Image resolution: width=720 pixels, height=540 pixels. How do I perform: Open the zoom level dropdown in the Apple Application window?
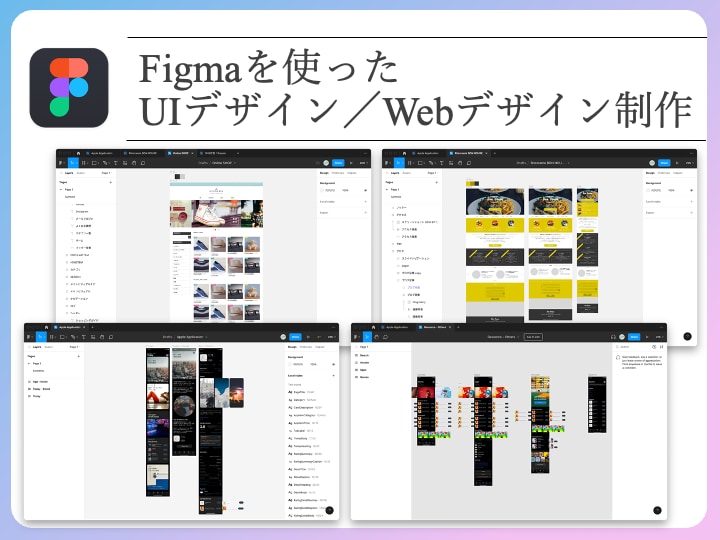tap(331, 337)
